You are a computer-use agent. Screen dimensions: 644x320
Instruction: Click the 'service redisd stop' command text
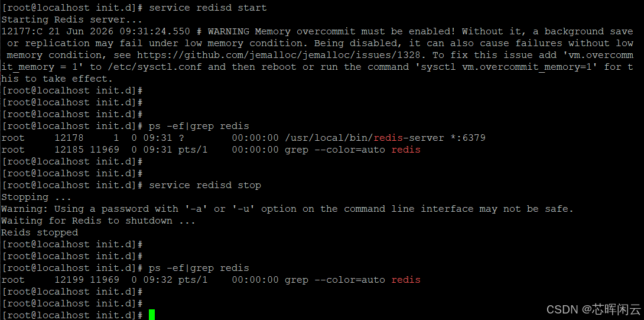pos(205,186)
